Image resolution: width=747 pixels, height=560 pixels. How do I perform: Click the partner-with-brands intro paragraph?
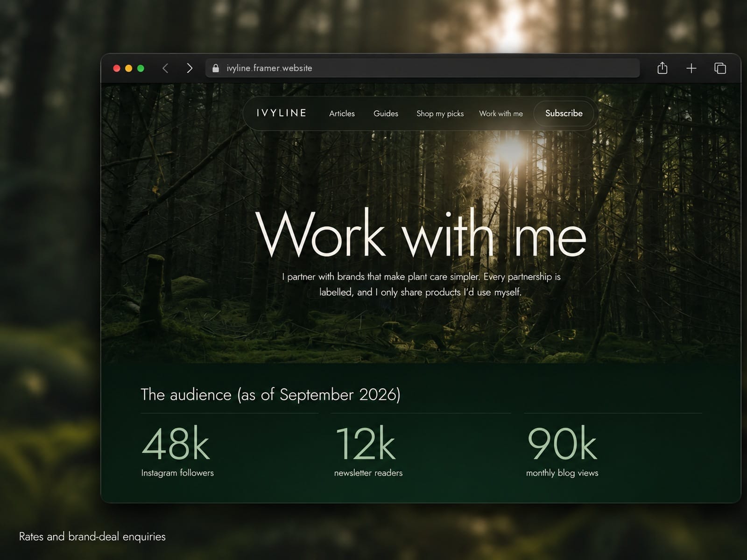421,284
